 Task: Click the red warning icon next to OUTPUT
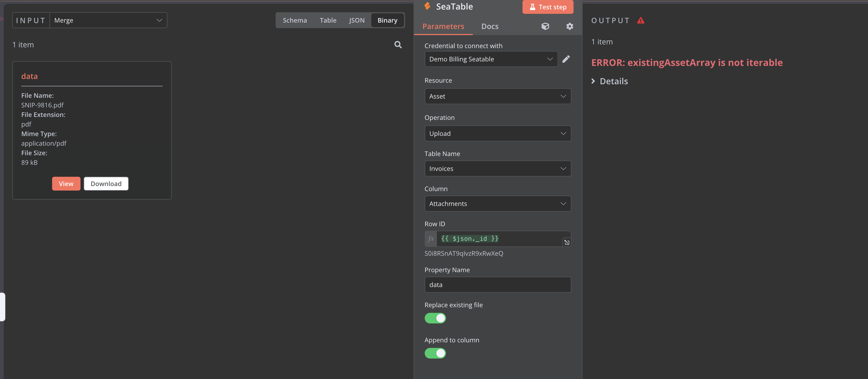tap(641, 20)
